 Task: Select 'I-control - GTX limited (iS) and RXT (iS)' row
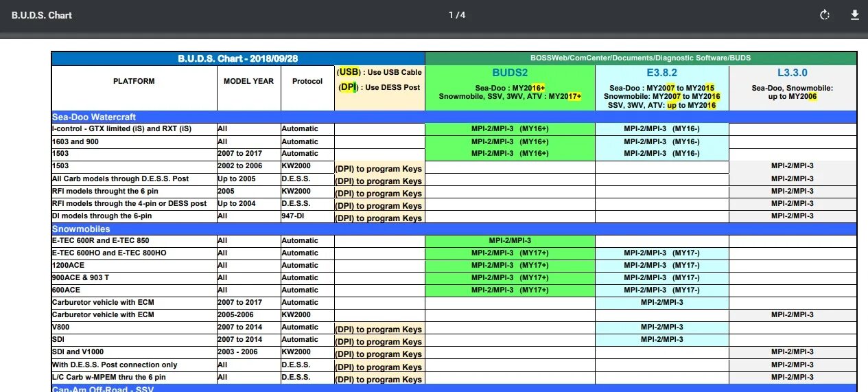click(x=454, y=129)
